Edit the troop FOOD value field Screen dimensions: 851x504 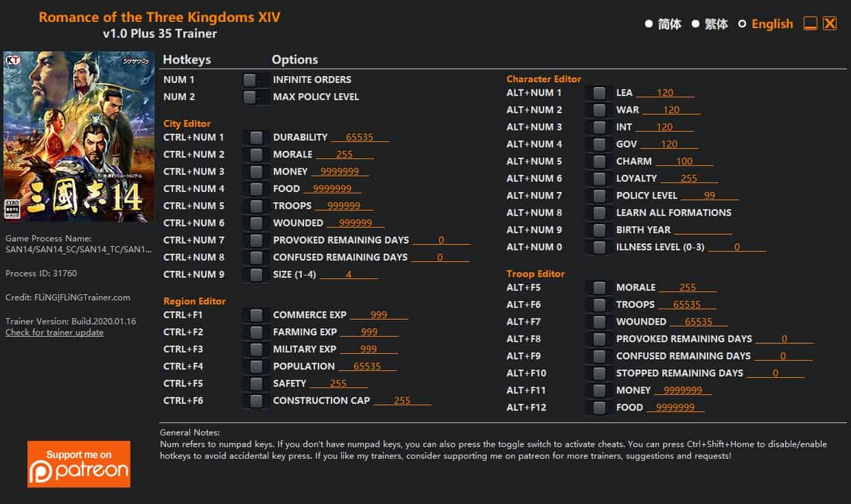675,407
